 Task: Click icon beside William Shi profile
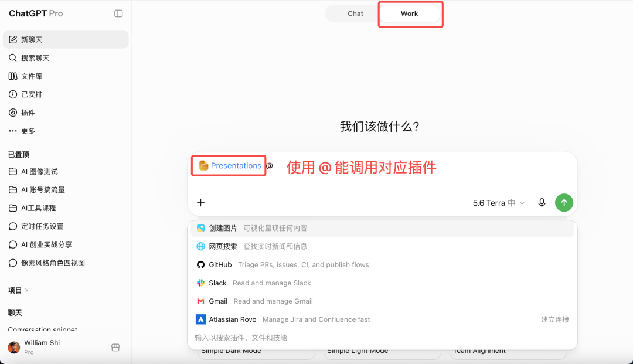pos(115,347)
